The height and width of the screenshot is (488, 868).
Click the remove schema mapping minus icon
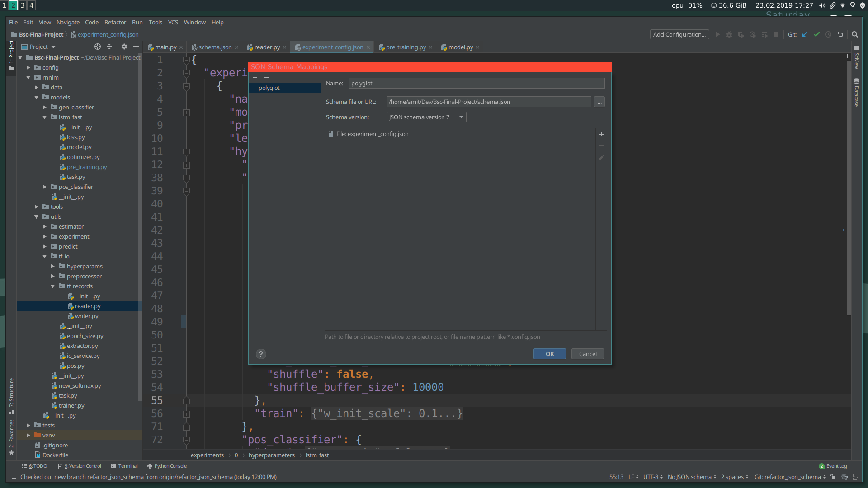pos(267,77)
